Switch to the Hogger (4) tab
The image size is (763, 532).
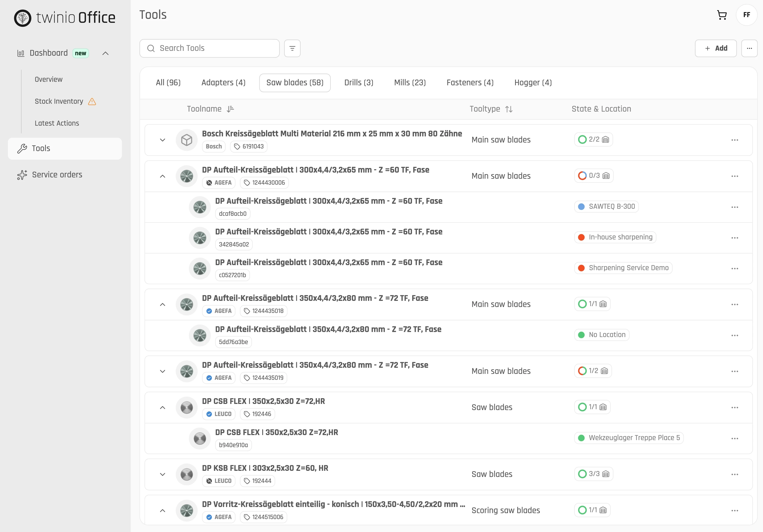coord(533,83)
